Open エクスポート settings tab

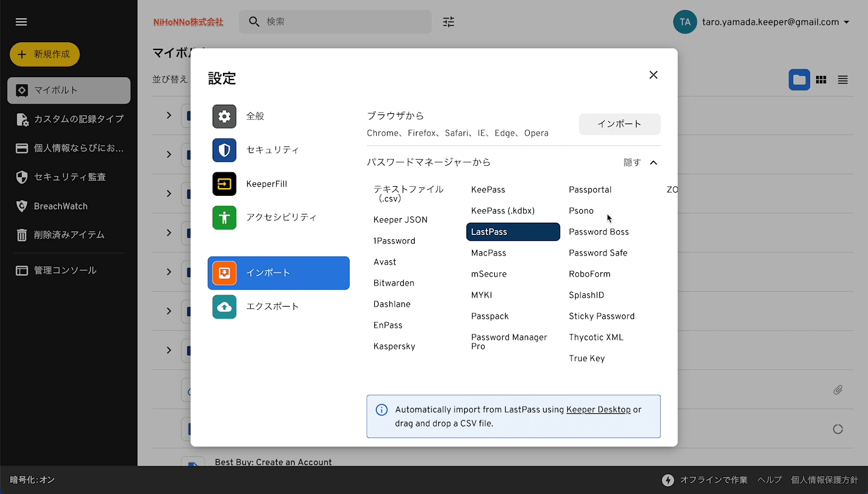click(272, 307)
